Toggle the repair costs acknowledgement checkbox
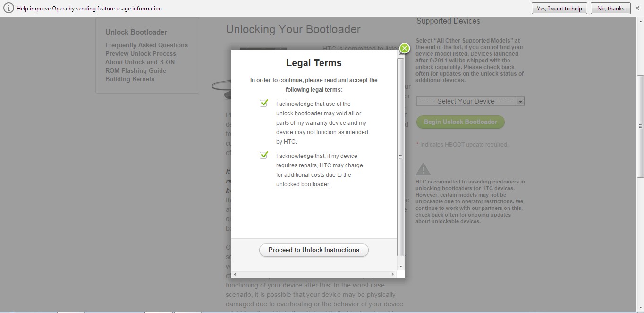 click(264, 155)
